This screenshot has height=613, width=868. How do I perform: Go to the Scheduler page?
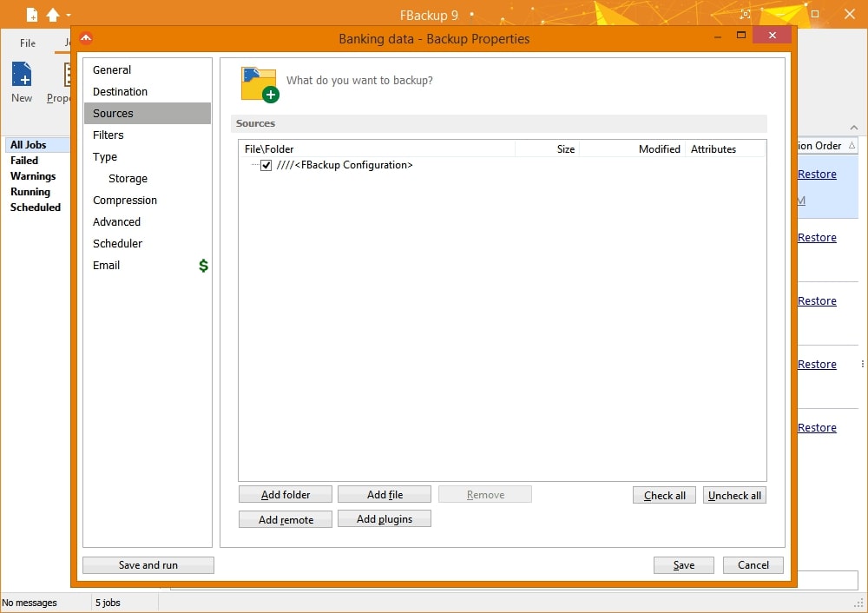point(148,243)
